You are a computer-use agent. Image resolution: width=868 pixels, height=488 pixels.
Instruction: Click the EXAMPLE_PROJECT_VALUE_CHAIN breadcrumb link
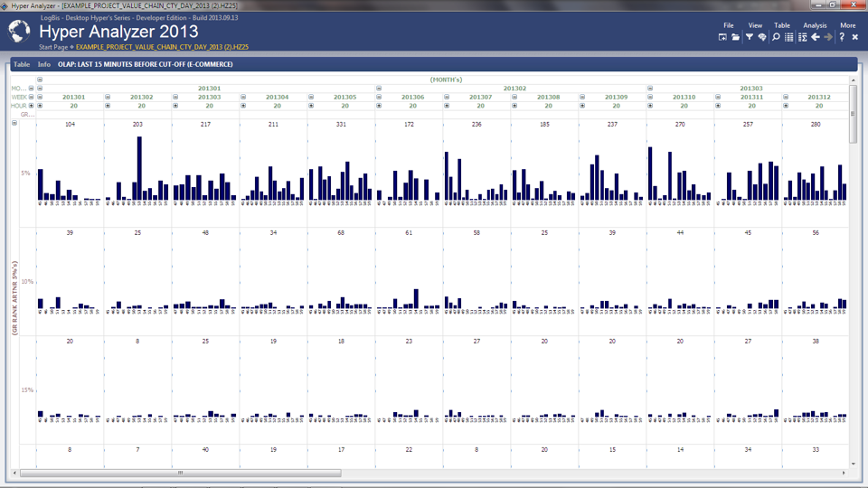(162, 47)
